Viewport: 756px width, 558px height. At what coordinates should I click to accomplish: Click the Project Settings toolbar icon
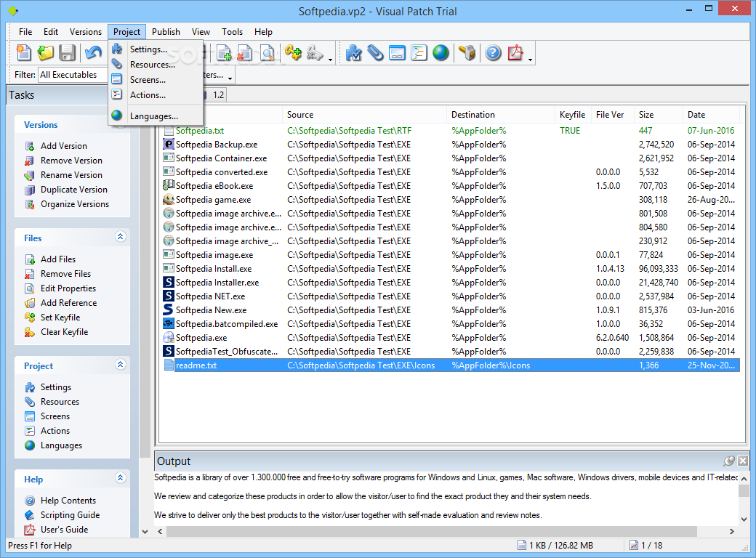click(353, 53)
